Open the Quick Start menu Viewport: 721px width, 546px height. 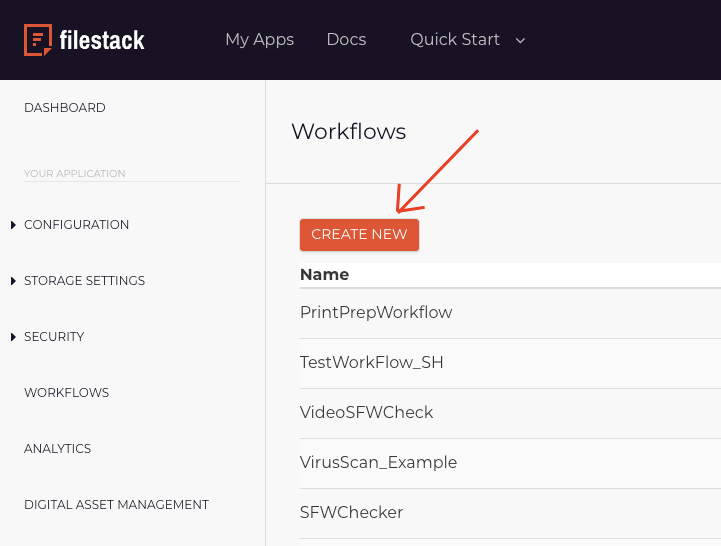455,40
